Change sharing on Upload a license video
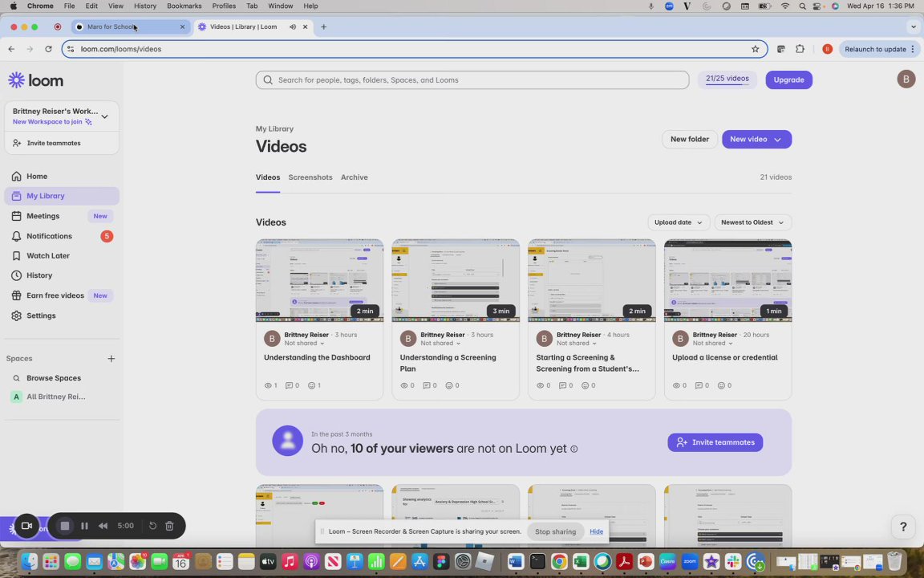This screenshot has height=578, width=924. tap(712, 344)
